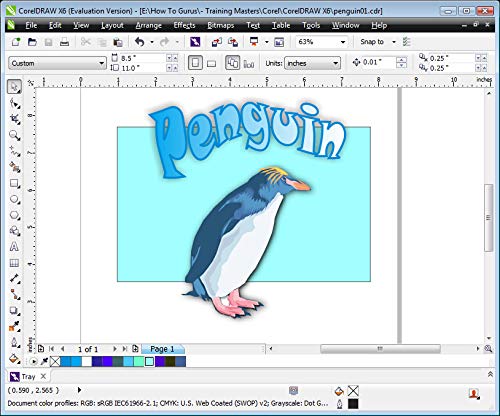Expand the cursor coordinates status arrow
Image resolution: width=500 pixels, height=416 pixels.
(x=79, y=390)
